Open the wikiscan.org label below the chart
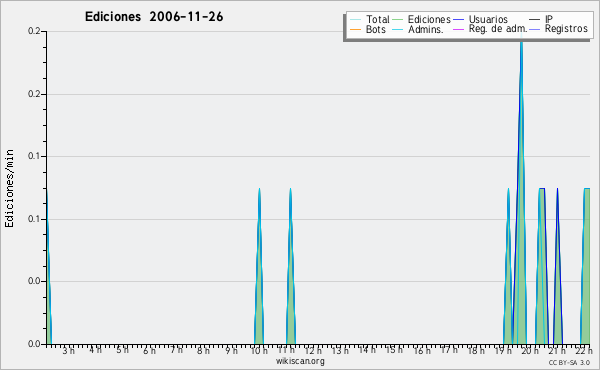Screen dimensions: 600x370 (300, 361)
